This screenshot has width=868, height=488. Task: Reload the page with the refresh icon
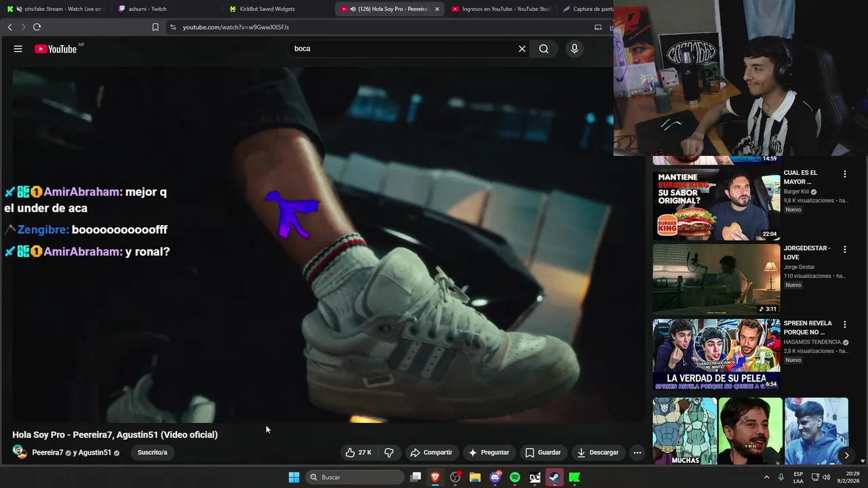37,27
